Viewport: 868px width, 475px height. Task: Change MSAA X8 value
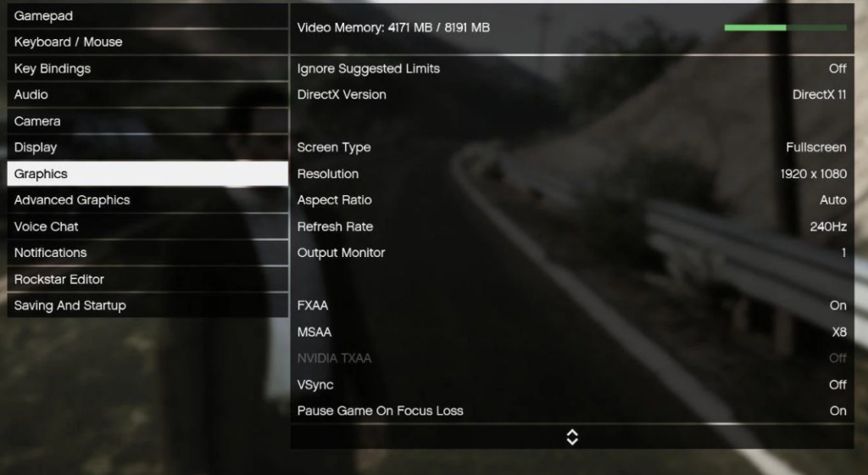839,332
